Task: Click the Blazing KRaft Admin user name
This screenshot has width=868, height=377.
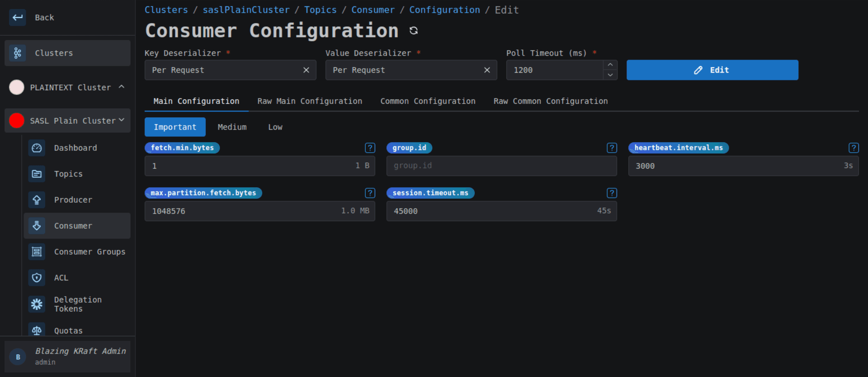Action: tap(80, 351)
